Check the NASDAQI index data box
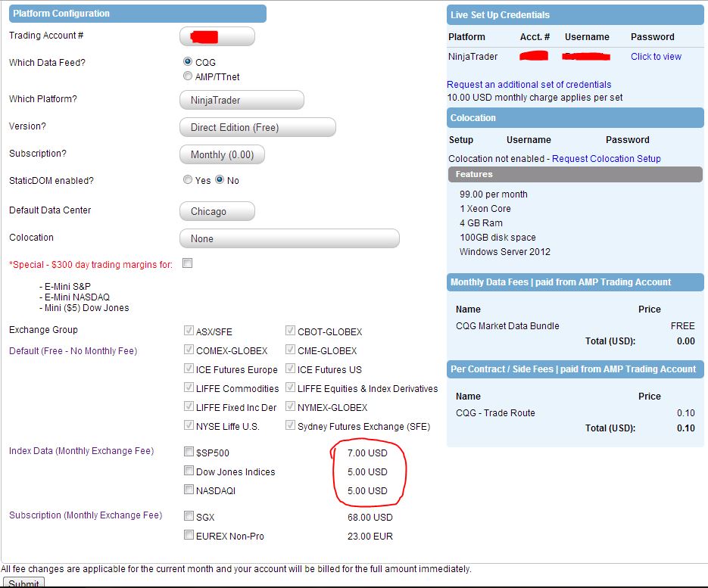Screen dimensions: 708x588 [189, 490]
